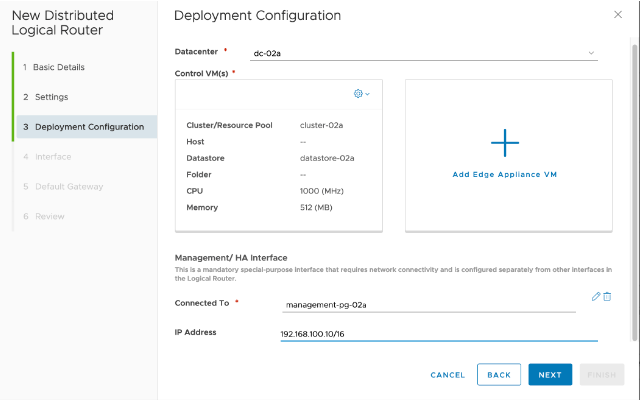641x400 pixels.
Task: Close the New Distributed Logical Router dialog
Action: pos(616,15)
